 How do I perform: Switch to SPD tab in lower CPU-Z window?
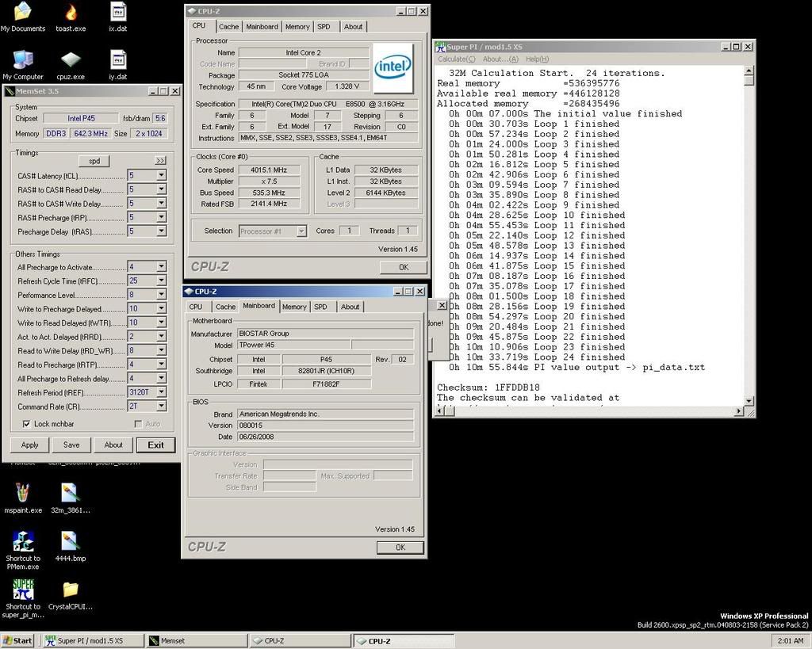(320, 307)
